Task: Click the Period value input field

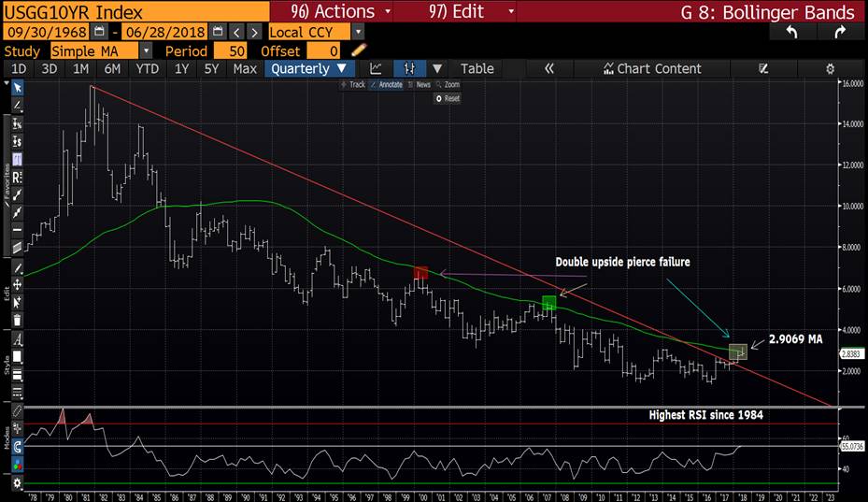Action: point(228,50)
